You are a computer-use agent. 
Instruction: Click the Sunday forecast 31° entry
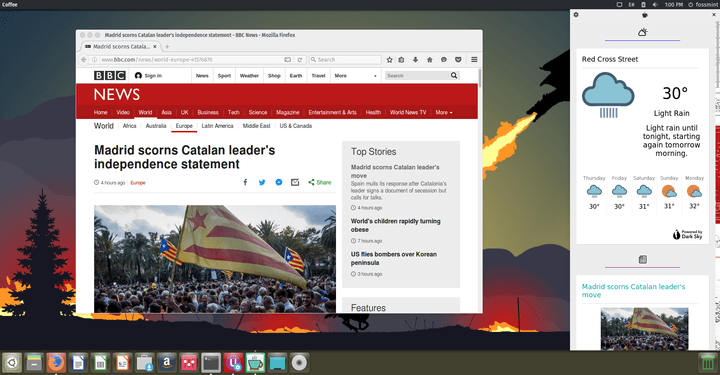(x=669, y=192)
